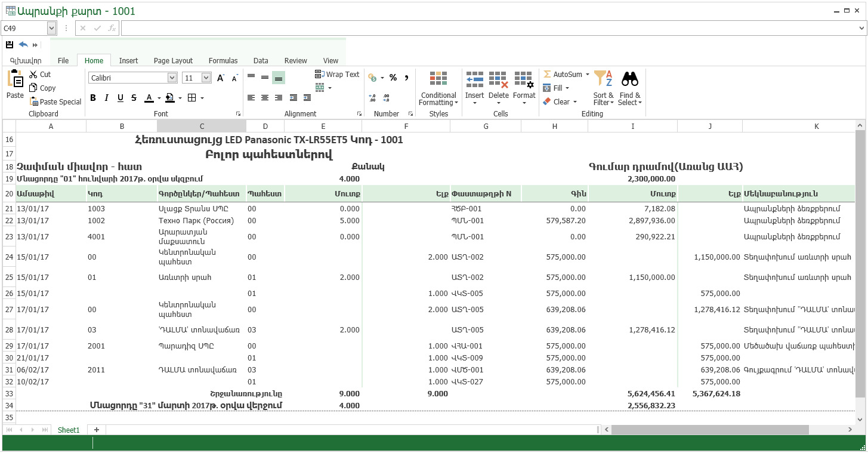868x453 pixels.
Task: Open Paste Special
Action: [55, 102]
